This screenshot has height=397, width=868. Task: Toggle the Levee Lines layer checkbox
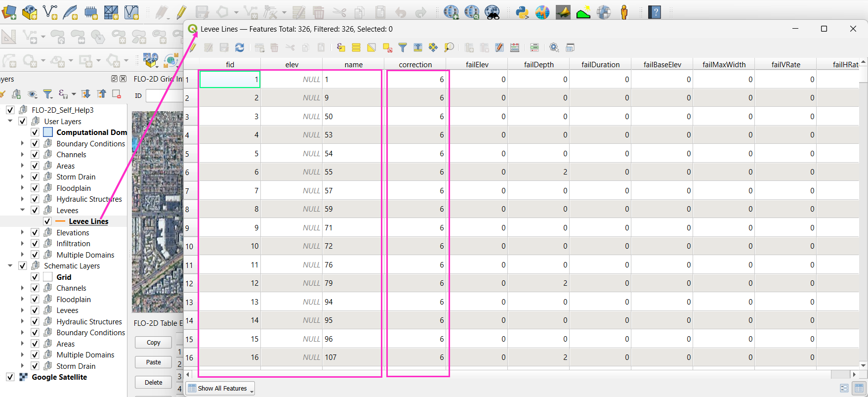point(47,221)
